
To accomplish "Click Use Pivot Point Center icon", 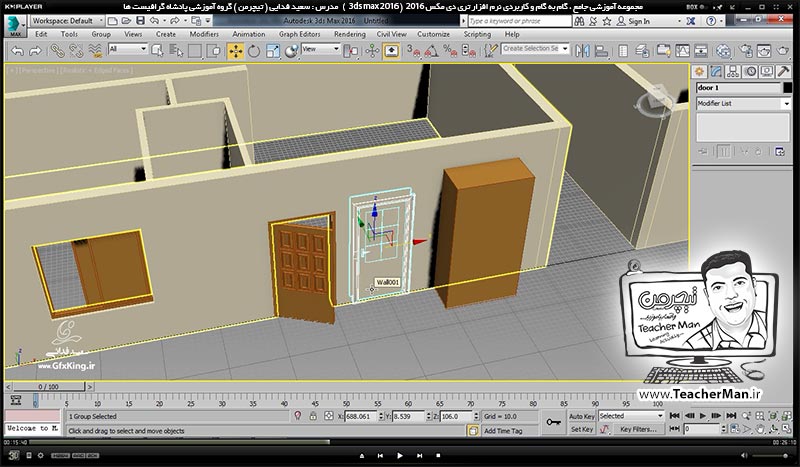I will click(351, 51).
